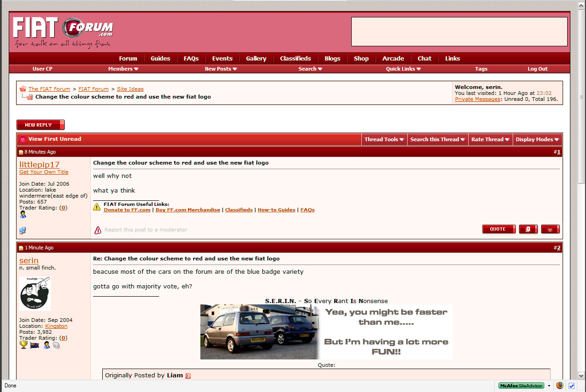The image size is (586, 392).
Task: Open the Thread Tools dropdown
Action: [x=384, y=139]
